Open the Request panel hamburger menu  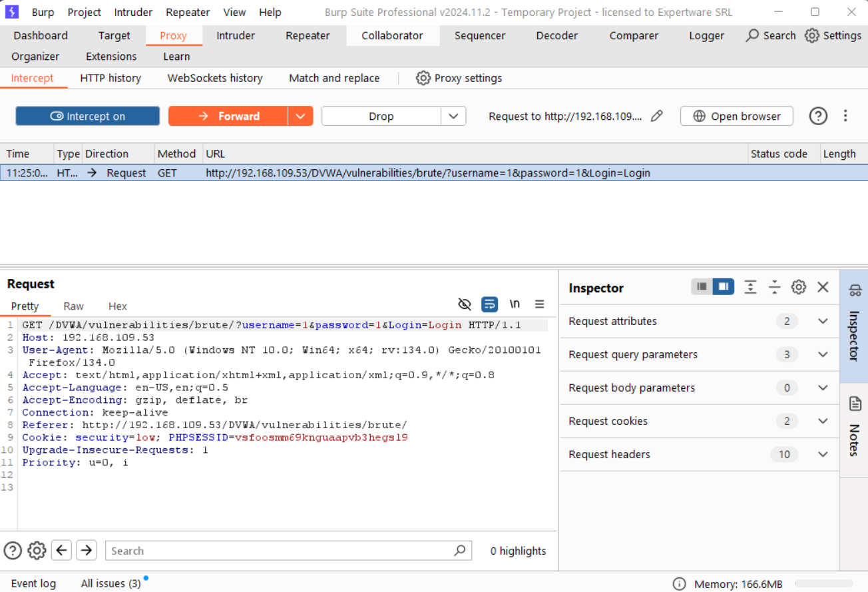[x=539, y=304]
